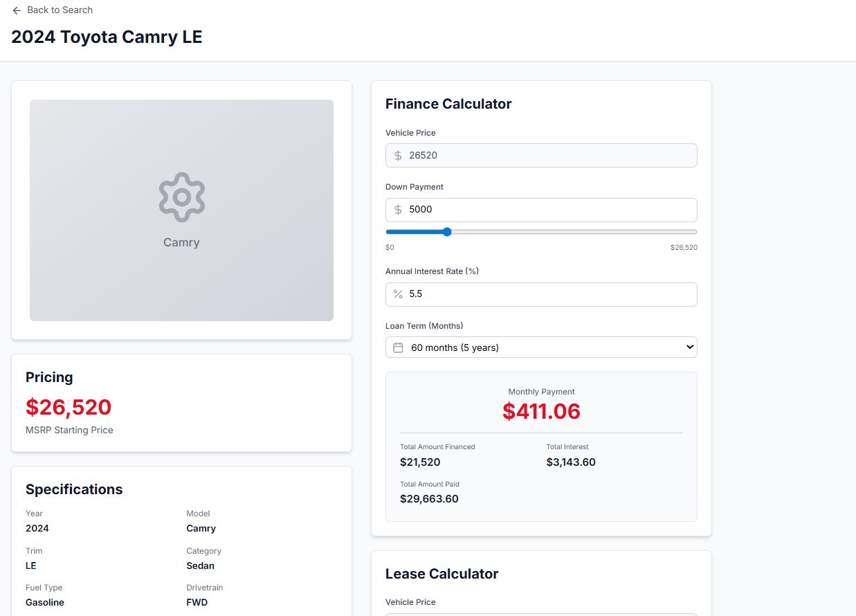This screenshot has width=856, height=616.
Task: Click the Model value Camry in Specifications
Action: pos(201,528)
